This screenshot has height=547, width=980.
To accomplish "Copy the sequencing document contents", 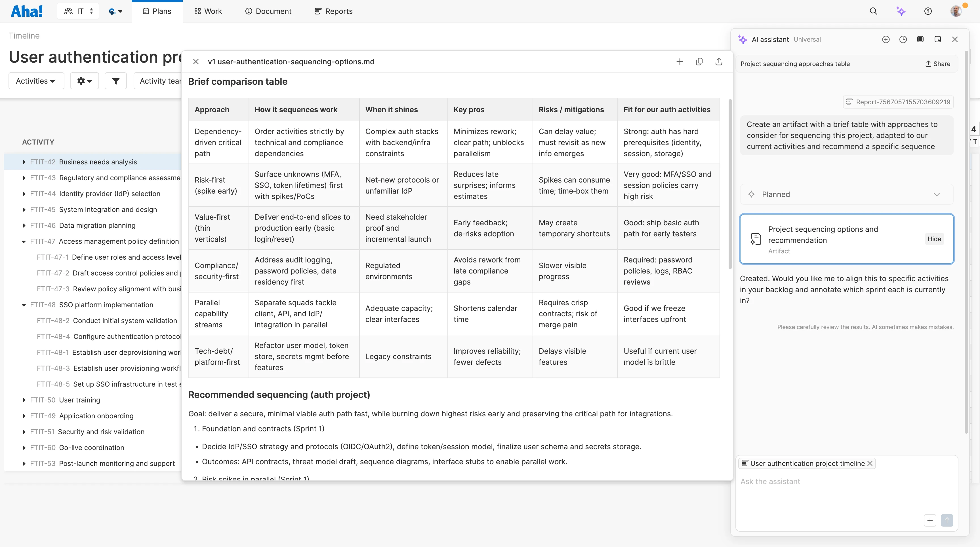I will point(699,61).
